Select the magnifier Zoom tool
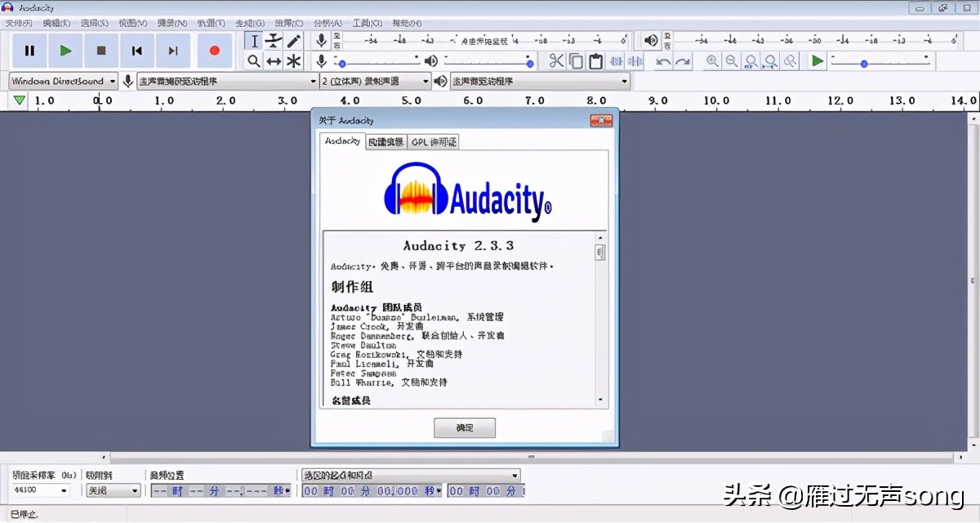The height and width of the screenshot is (523, 980). click(254, 61)
